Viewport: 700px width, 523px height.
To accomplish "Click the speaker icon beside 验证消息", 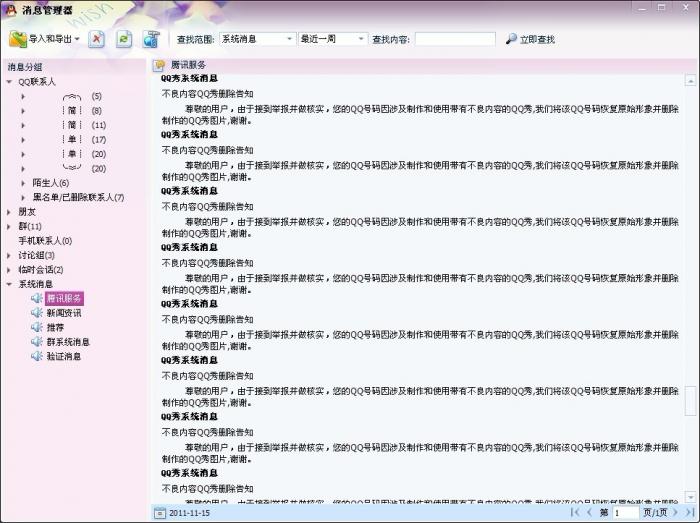I will [x=37, y=356].
